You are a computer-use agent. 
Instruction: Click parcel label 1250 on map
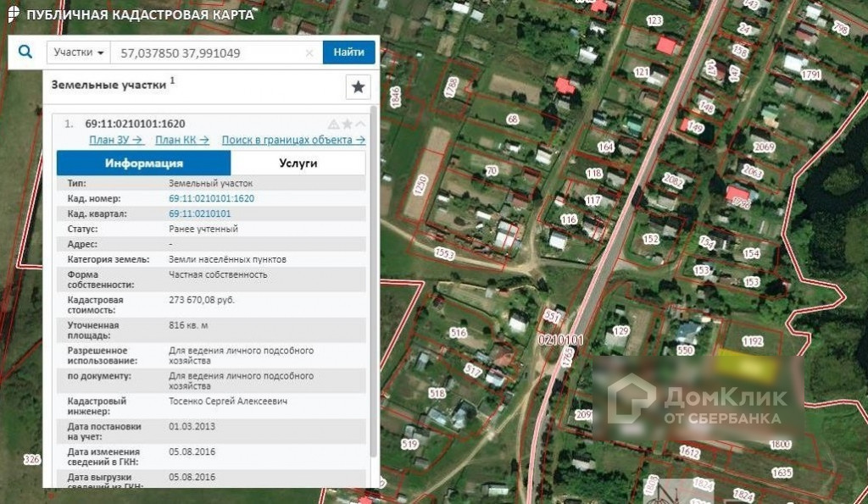click(x=420, y=186)
